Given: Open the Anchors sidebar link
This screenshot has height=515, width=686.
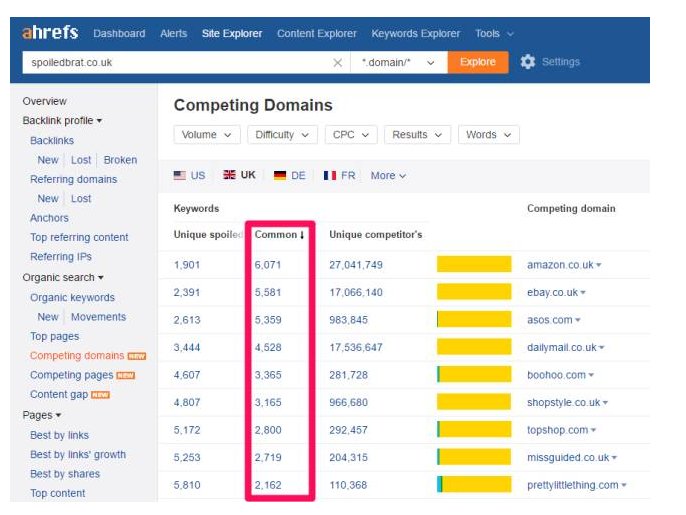Looking at the screenshot, I should [x=49, y=218].
